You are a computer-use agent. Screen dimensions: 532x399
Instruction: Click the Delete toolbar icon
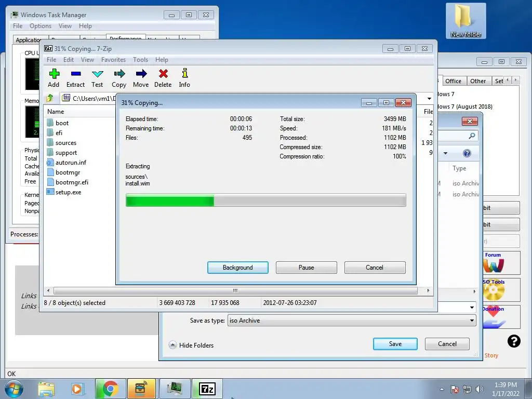pyautogui.click(x=163, y=78)
